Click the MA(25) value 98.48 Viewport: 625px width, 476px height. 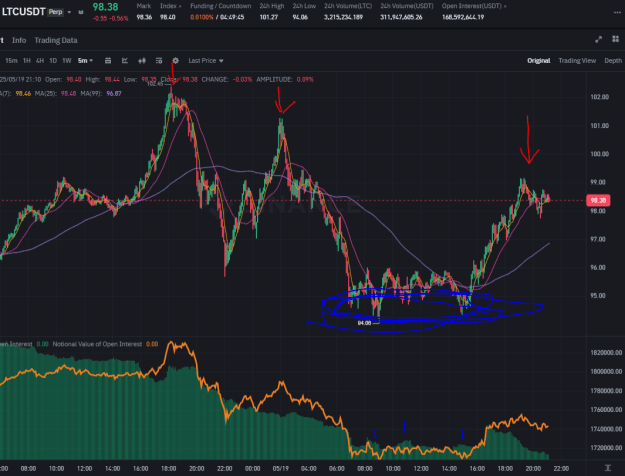pos(68,93)
